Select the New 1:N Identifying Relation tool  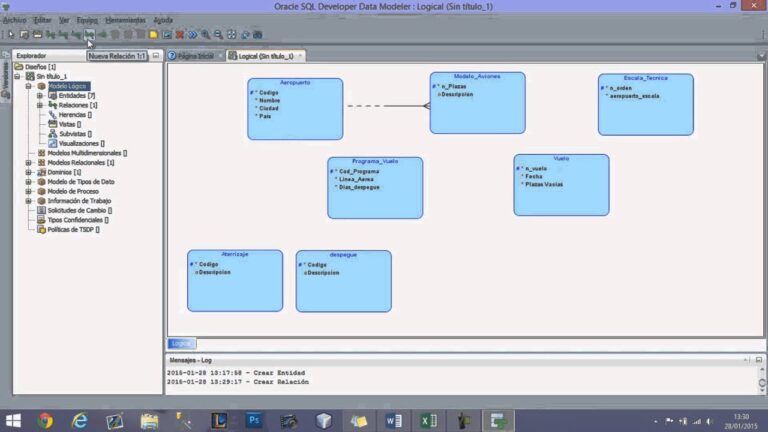tap(76, 35)
